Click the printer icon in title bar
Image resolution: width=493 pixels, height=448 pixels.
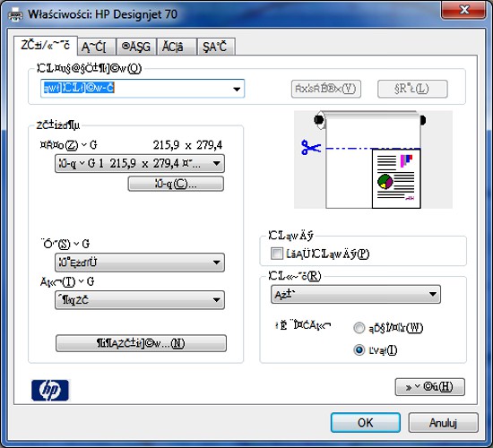click(x=15, y=14)
